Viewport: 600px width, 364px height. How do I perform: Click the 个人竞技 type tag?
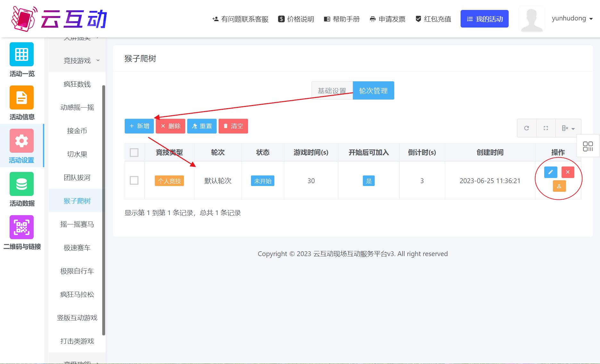169,181
